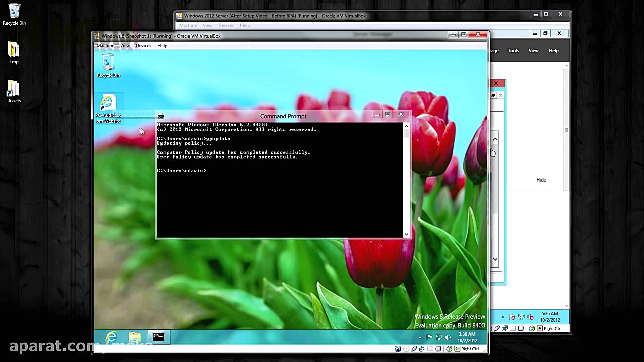Click the USB devices icon on VirtualBox status bar
Viewport: 644px width, 362px height.
414,348
